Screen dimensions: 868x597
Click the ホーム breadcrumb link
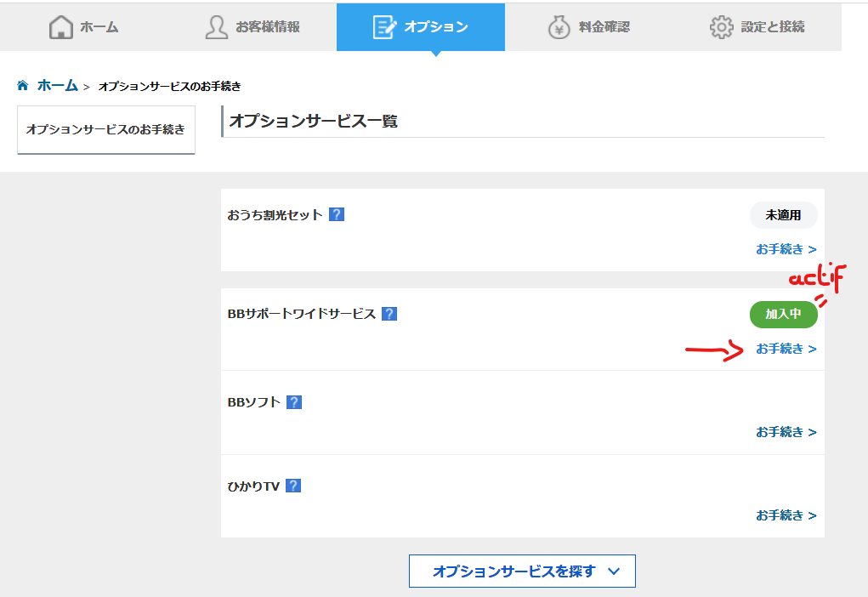57,86
